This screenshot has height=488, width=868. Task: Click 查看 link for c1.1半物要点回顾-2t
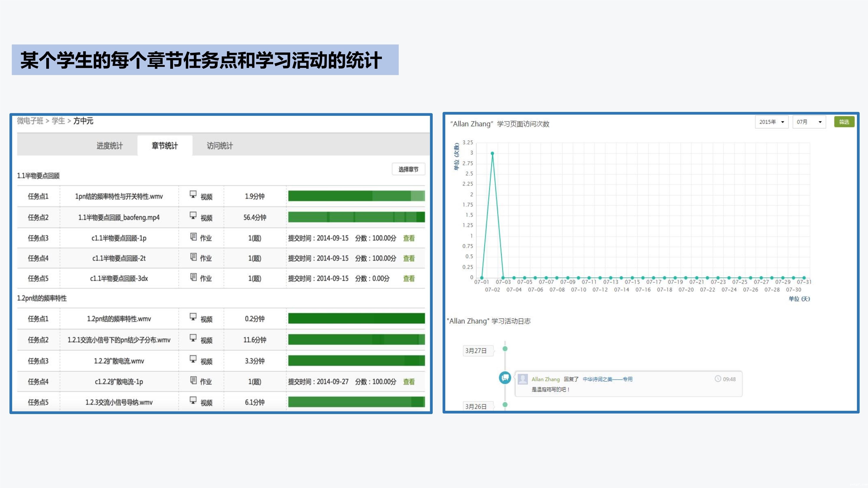409,258
